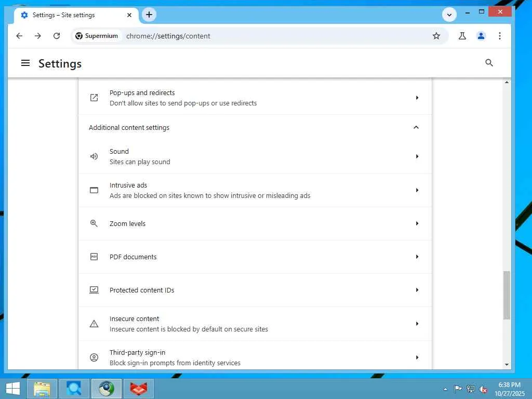Click the Zoom levels magnifier icon
Screen dimensions: 532x399
(94, 223)
